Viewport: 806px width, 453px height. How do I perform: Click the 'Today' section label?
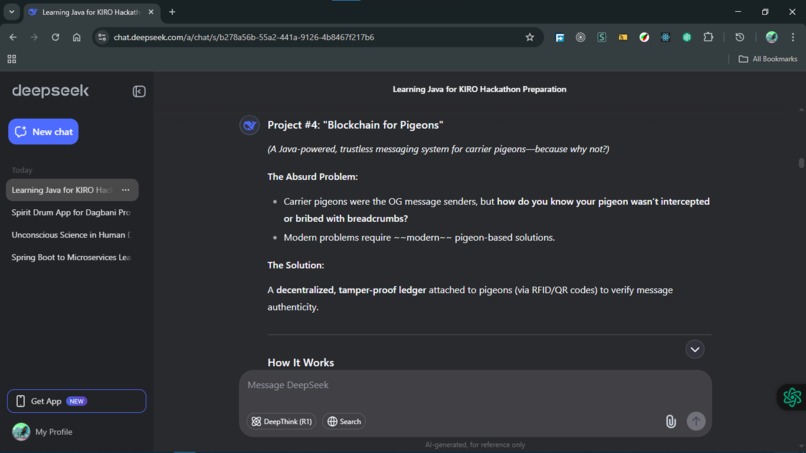click(x=22, y=170)
